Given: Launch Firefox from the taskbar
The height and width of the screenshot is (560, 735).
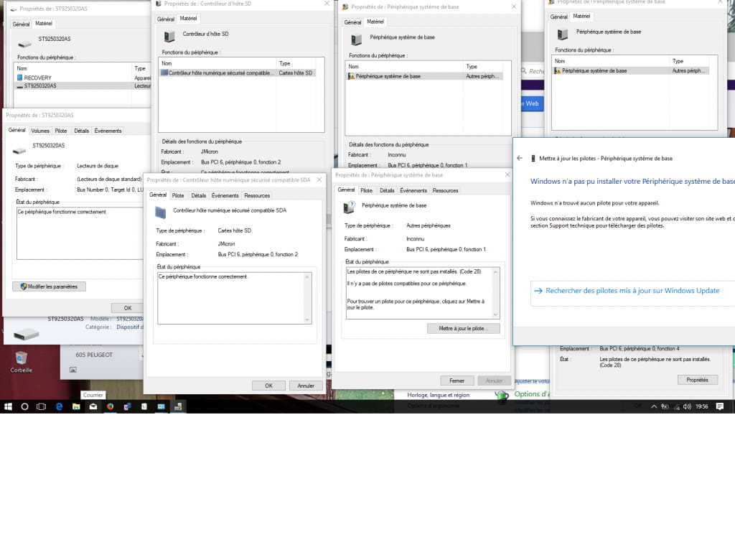Looking at the screenshot, I should (110, 406).
